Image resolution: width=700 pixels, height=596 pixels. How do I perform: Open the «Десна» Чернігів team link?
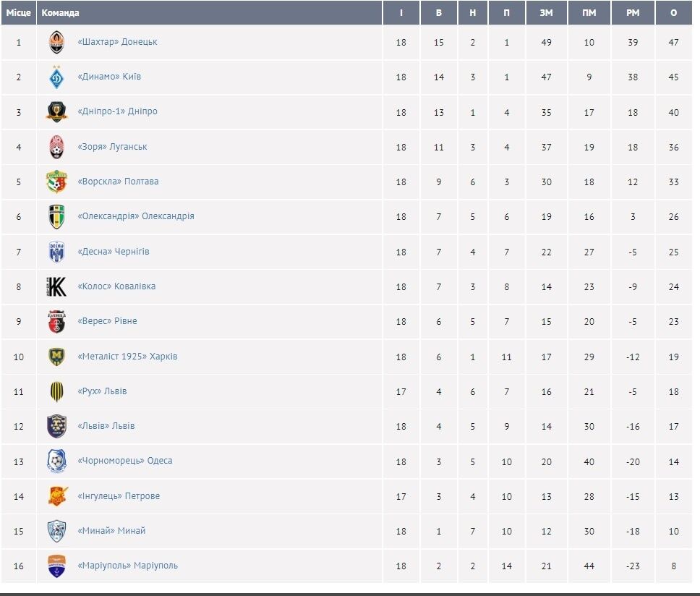pyautogui.click(x=114, y=251)
